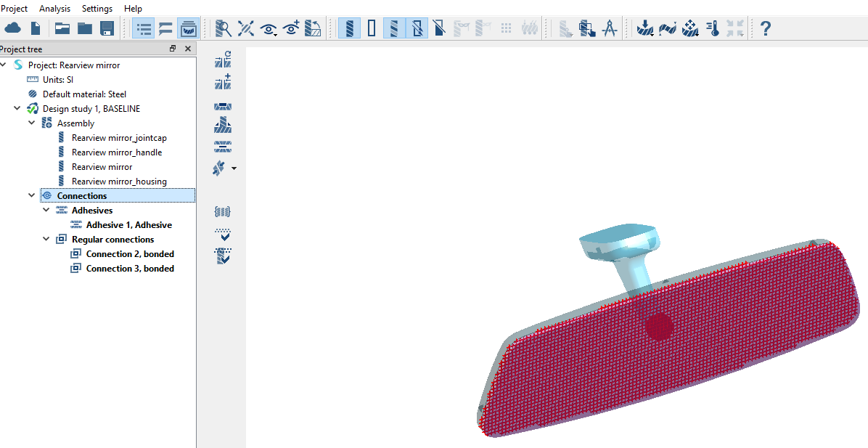Toggle the first highlighted striped part display button
Screen dimensions: 868x448
[349, 29]
